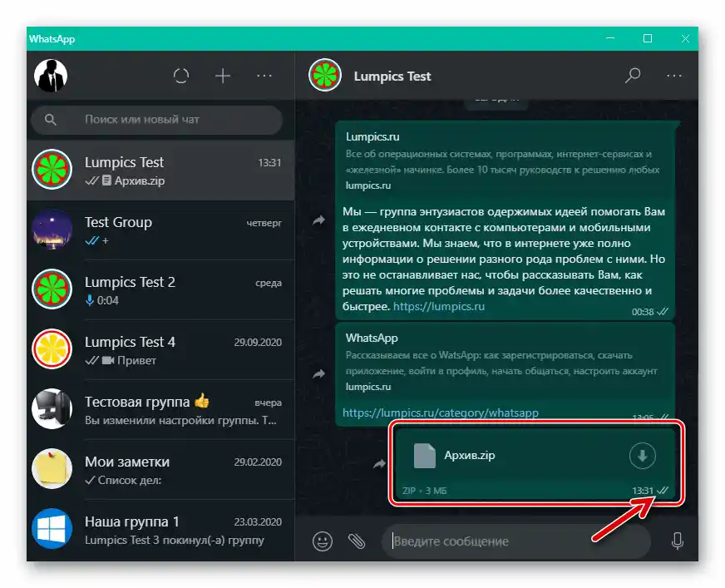Open your own profile avatar
725x588 pixels.
pos(51,76)
